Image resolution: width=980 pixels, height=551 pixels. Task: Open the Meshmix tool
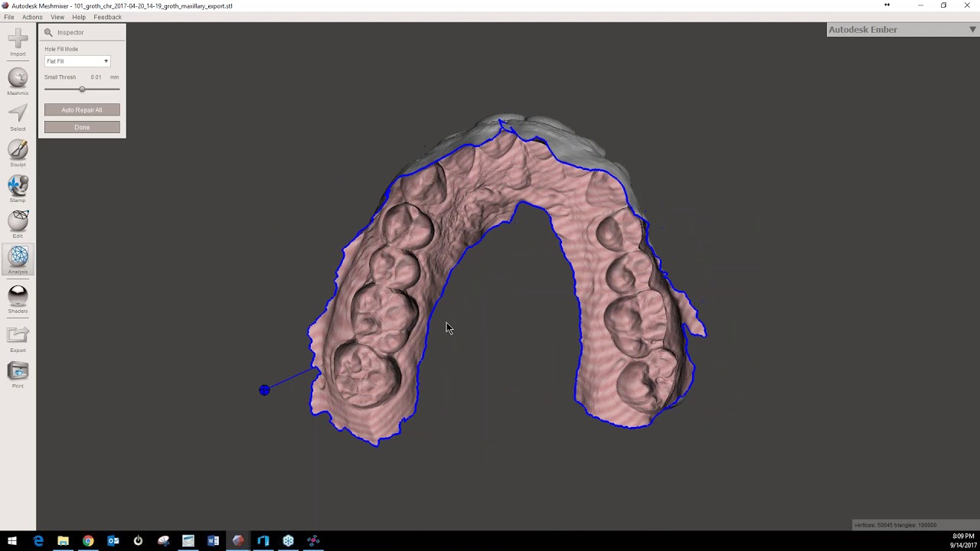coord(18,81)
